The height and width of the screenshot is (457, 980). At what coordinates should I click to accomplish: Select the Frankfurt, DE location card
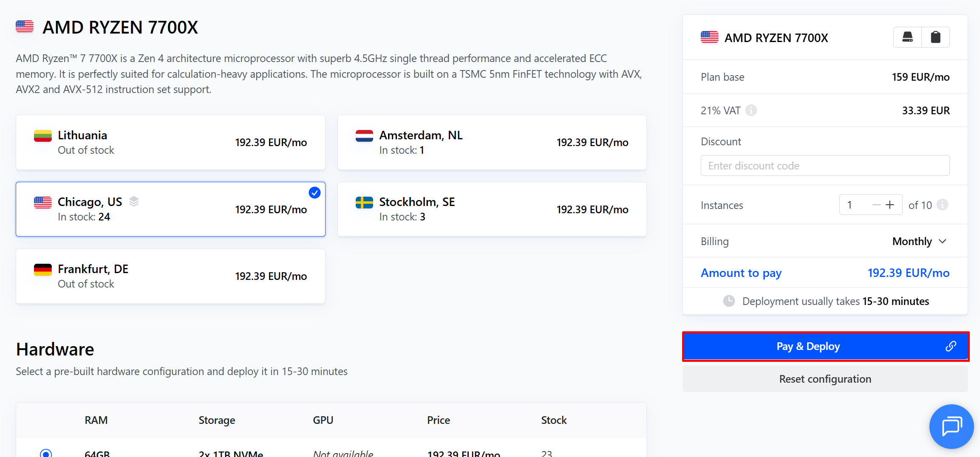coord(170,276)
